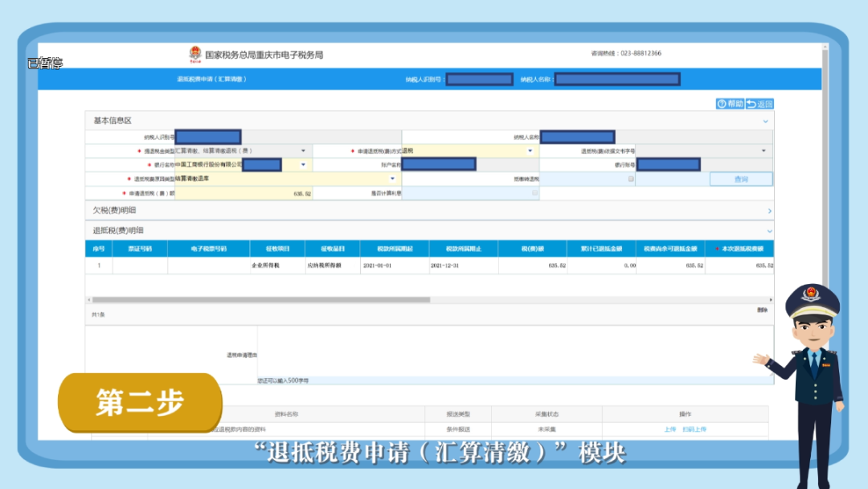Click the 帮助 help button
The image size is (868, 489).
[x=730, y=104]
